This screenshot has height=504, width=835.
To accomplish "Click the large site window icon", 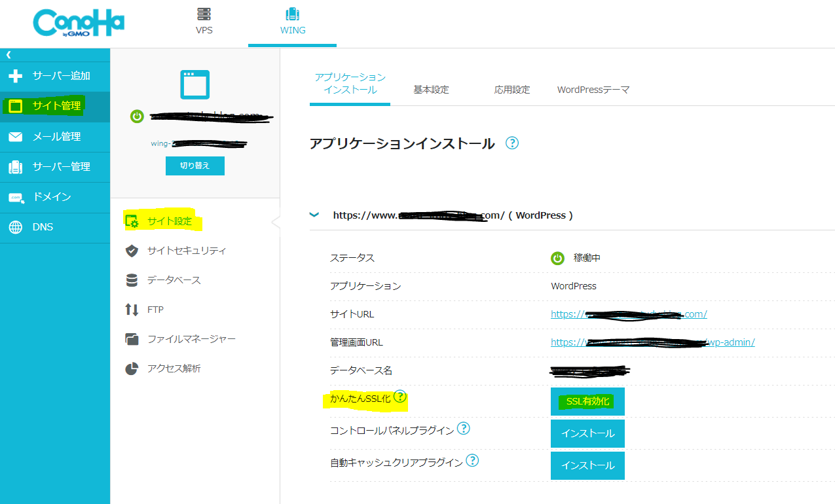I will 195,84.
